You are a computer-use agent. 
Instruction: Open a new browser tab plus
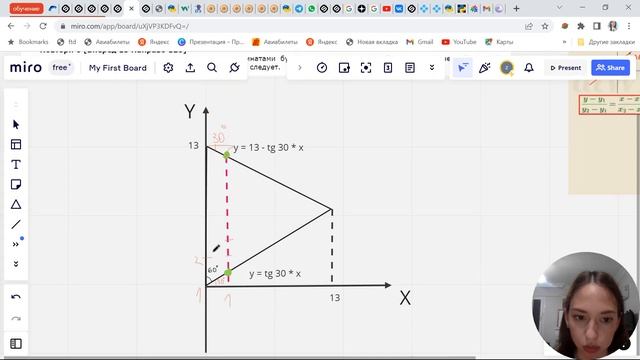(516, 8)
